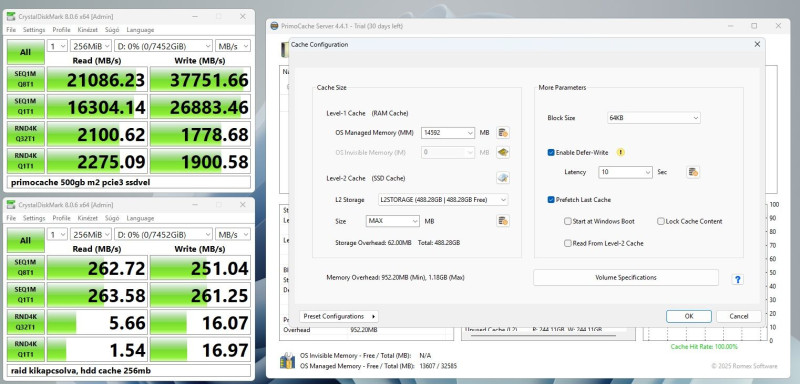The height and width of the screenshot is (384, 800).
Task: Run RND4K Q1T1 test in top CrystalDiskMark
Action: pos(26,161)
